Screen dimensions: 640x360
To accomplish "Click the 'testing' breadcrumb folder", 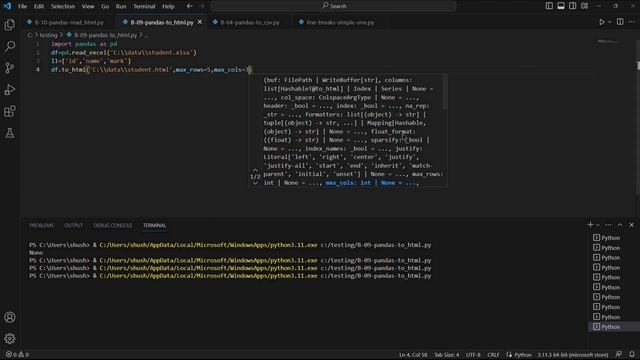I will (x=48, y=35).
